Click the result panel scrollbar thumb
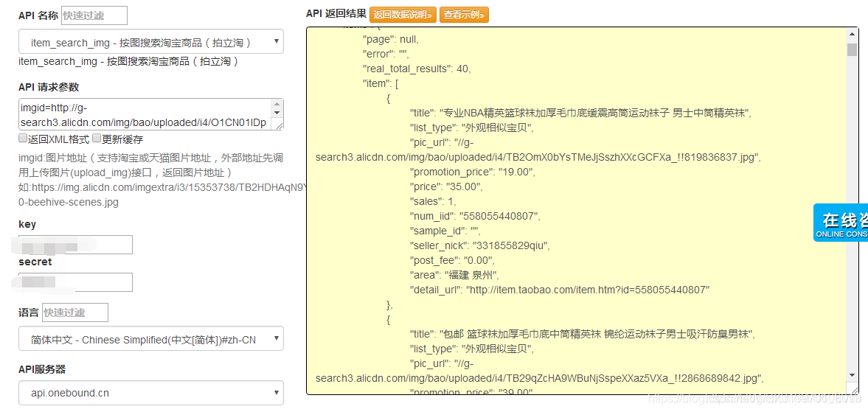The height and width of the screenshot is (412, 868). click(852, 50)
